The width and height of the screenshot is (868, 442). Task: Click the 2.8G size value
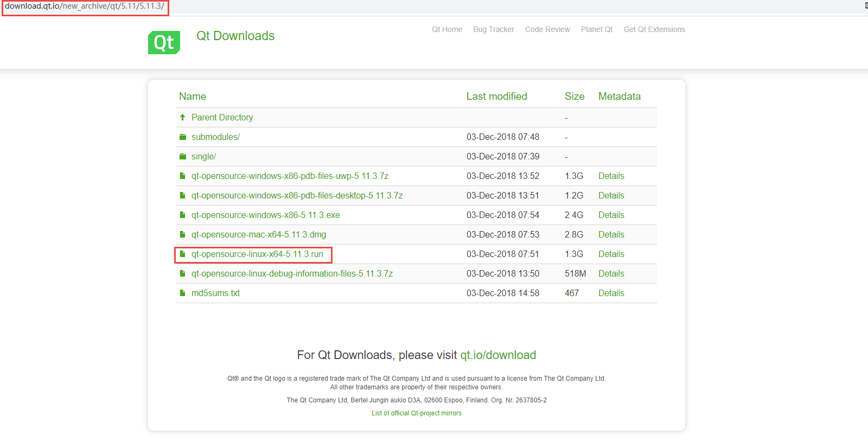[574, 234]
